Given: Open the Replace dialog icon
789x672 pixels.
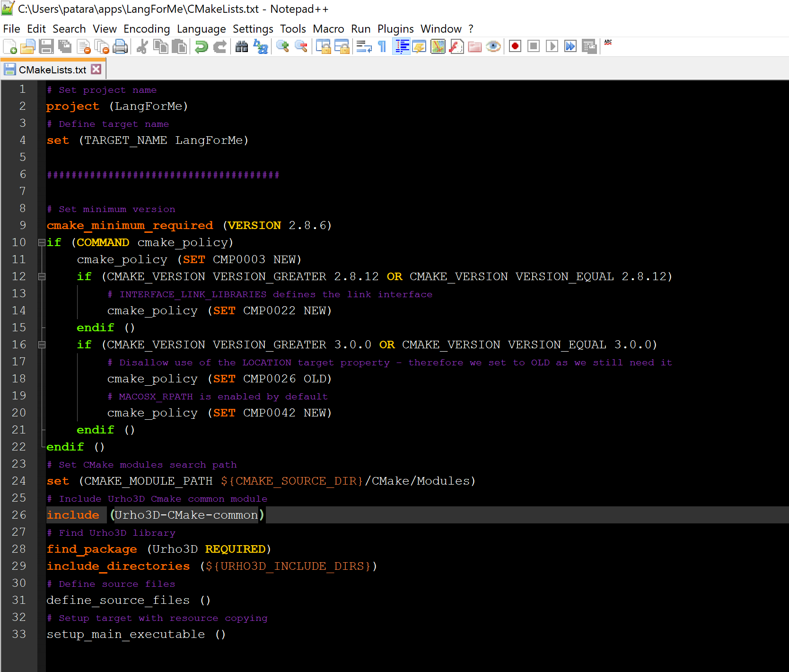Looking at the screenshot, I should (261, 46).
